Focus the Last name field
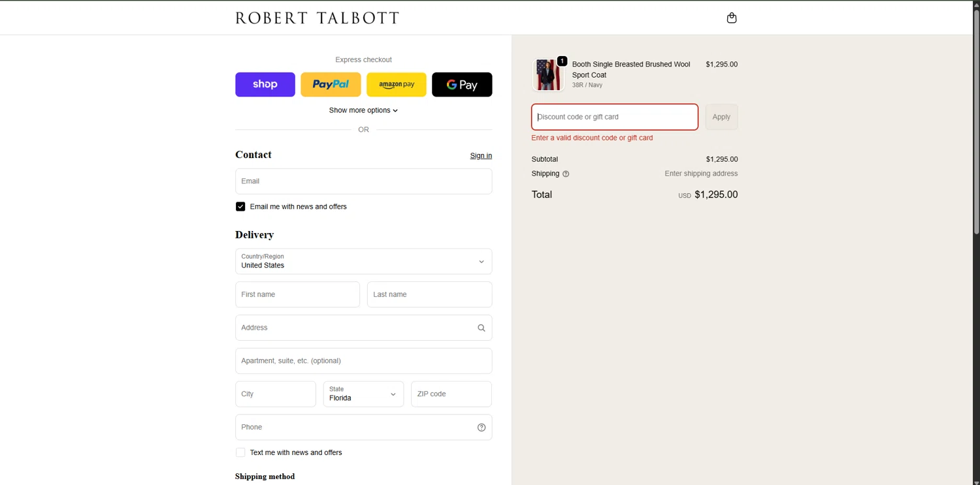The height and width of the screenshot is (485, 980). click(x=430, y=294)
